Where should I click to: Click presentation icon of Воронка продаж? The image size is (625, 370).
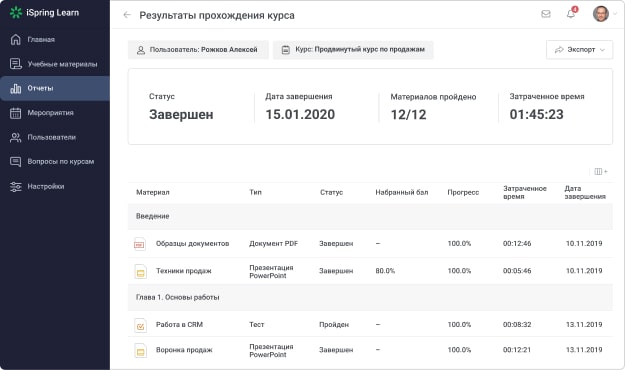[x=140, y=350]
